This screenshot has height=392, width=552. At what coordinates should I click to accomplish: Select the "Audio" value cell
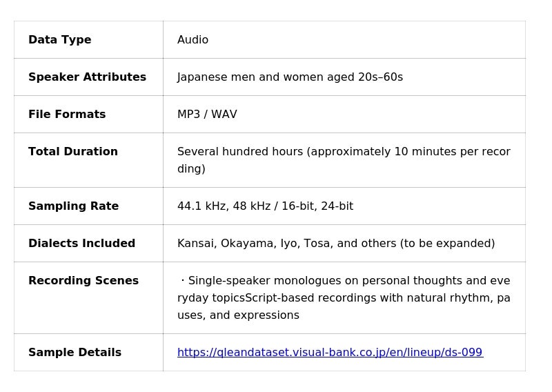(193, 40)
